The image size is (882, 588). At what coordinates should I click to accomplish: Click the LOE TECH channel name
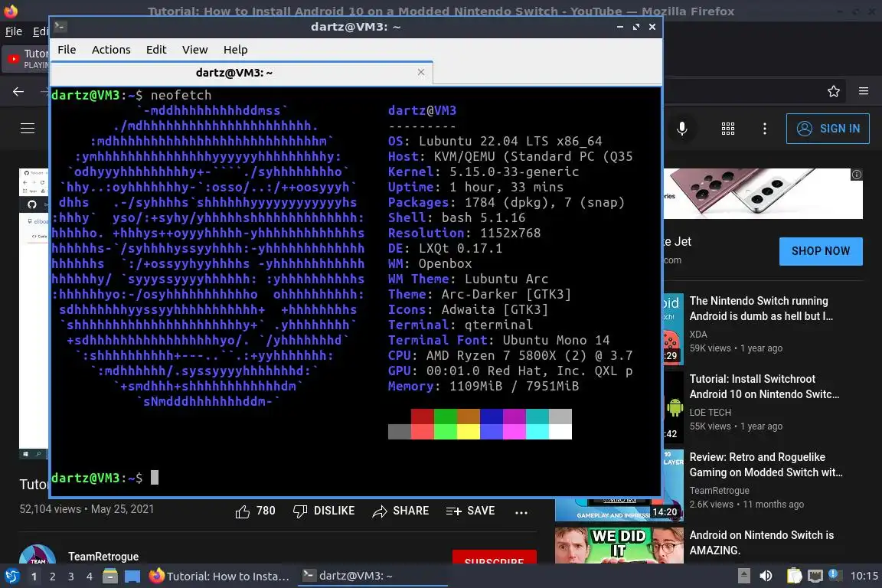point(710,413)
